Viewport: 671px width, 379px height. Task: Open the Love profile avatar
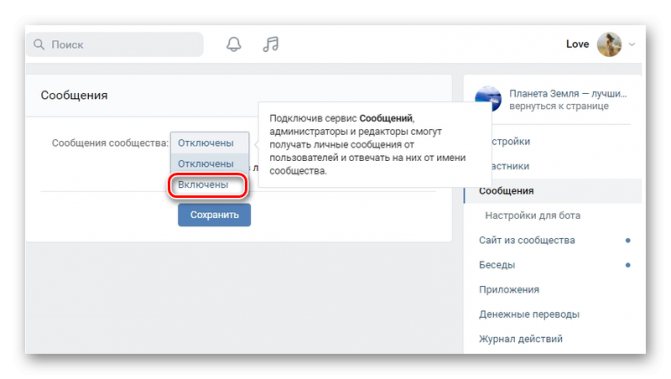click(609, 44)
